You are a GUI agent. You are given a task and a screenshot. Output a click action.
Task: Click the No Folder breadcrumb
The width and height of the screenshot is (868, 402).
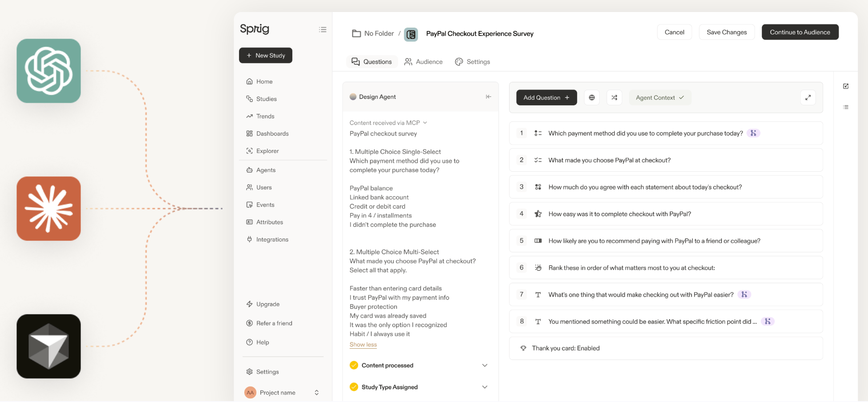(x=373, y=33)
